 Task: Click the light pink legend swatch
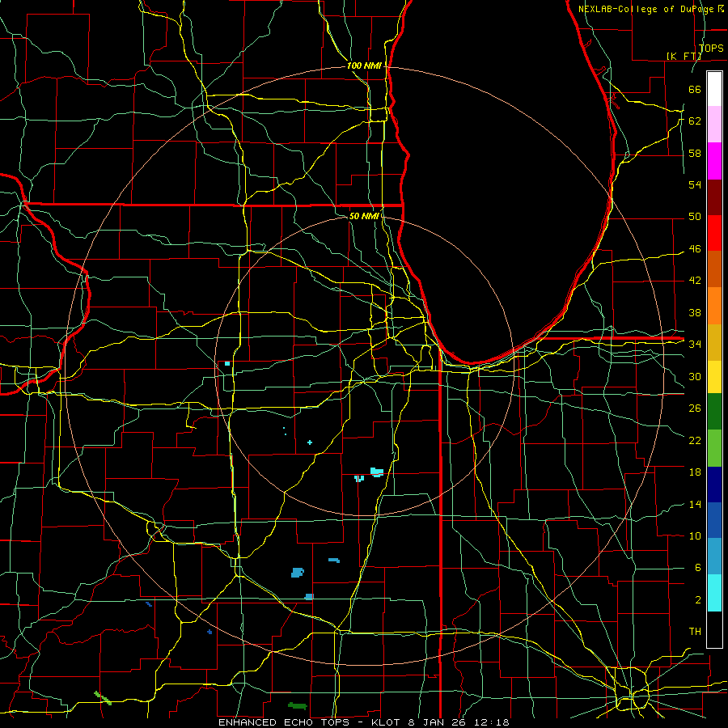(x=714, y=125)
